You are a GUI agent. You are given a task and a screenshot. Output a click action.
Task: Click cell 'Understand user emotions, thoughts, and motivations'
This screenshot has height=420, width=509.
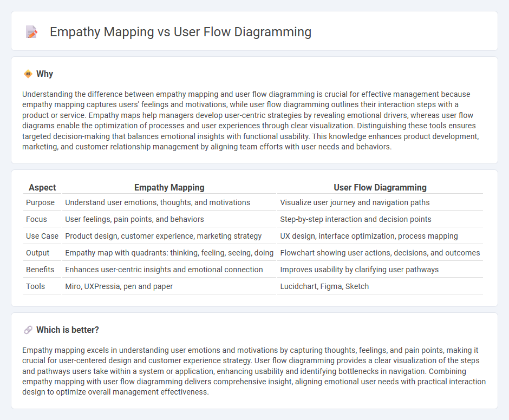point(169,202)
